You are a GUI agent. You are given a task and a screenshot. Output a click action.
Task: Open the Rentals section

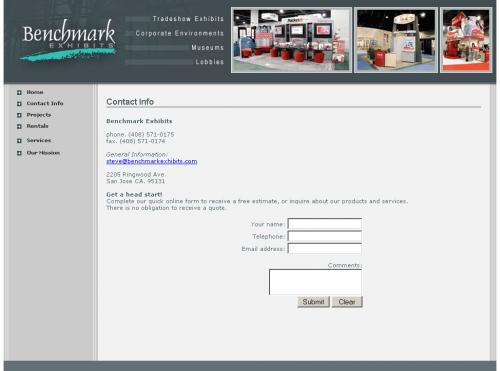tap(38, 126)
